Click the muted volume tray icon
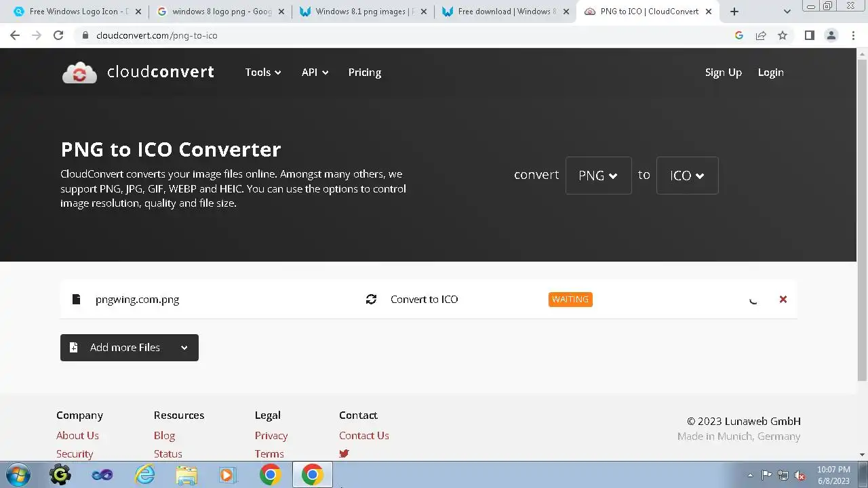 pyautogui.click(x=800, y=475)
